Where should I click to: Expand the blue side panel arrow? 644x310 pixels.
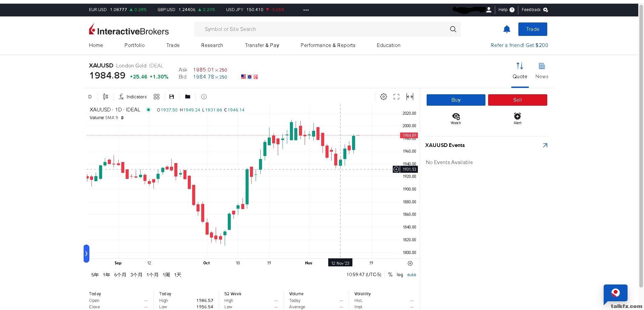coord(86,254)
